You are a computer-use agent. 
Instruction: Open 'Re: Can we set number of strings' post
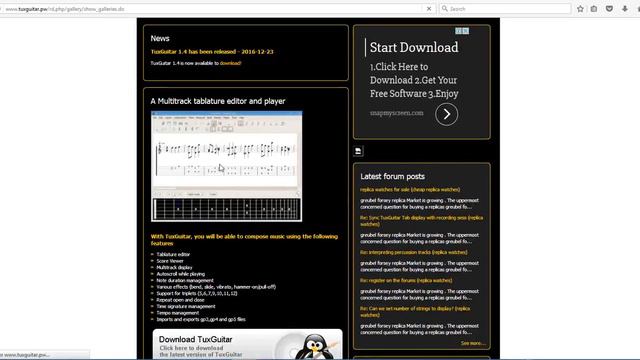[x=415, y=312]
